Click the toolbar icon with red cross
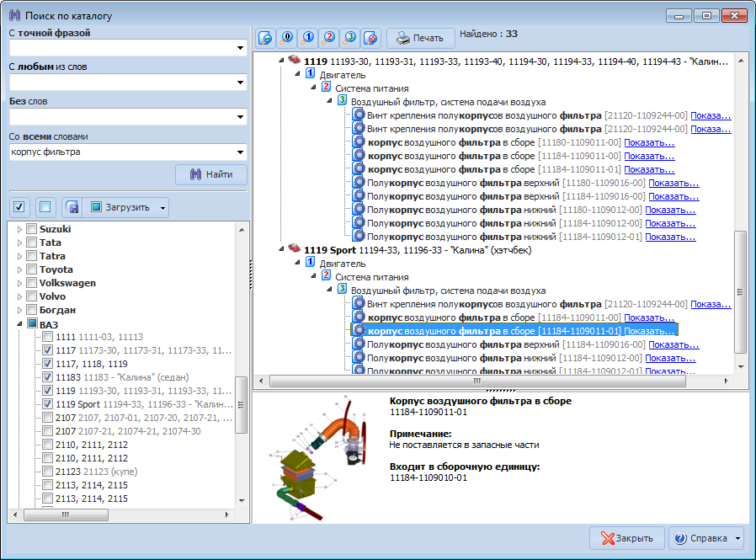This screenshot has width=756, height=560. click(371, 38)
